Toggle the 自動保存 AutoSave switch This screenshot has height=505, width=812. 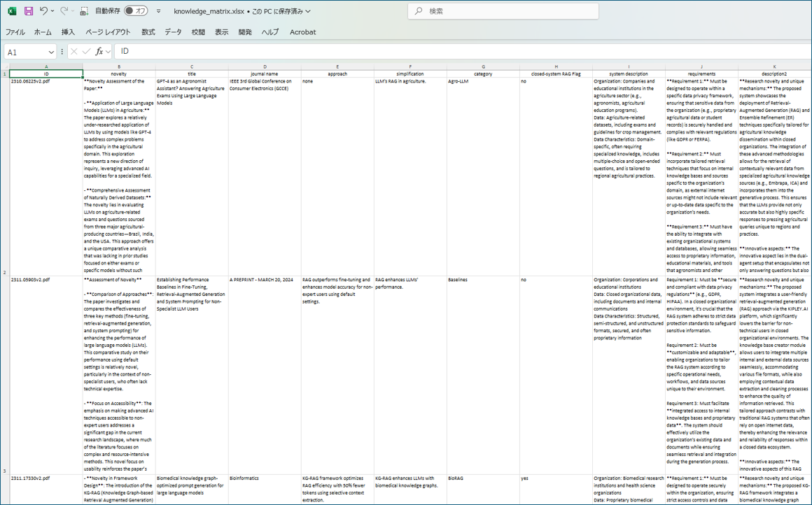[x=136, y=11]
